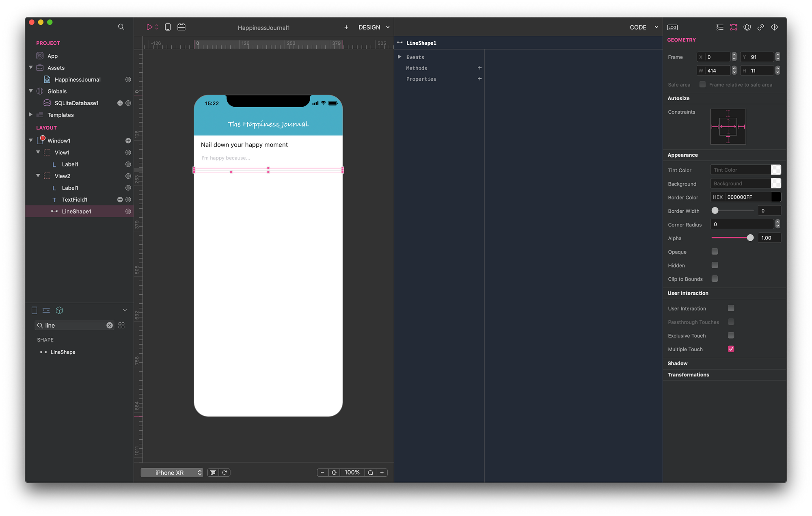The image size is (812, 516).
Task: Click the LOG icon in inspector
Action: (672, 27)
